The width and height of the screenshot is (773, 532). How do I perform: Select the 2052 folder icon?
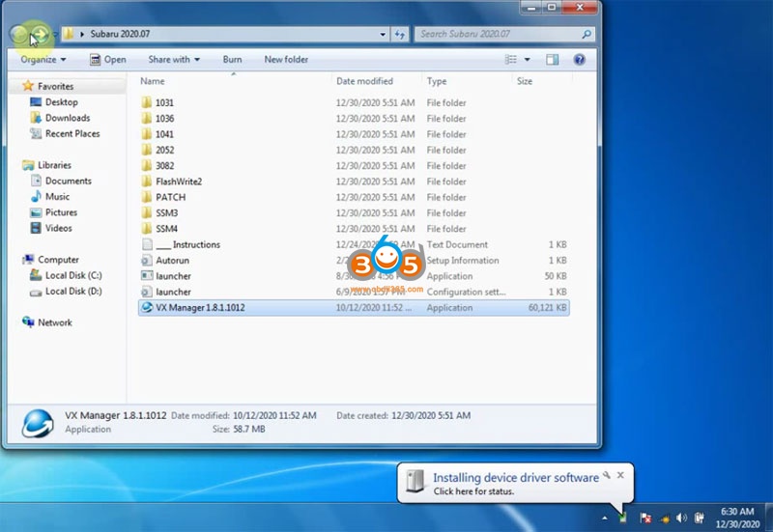[x=147, y=150]
